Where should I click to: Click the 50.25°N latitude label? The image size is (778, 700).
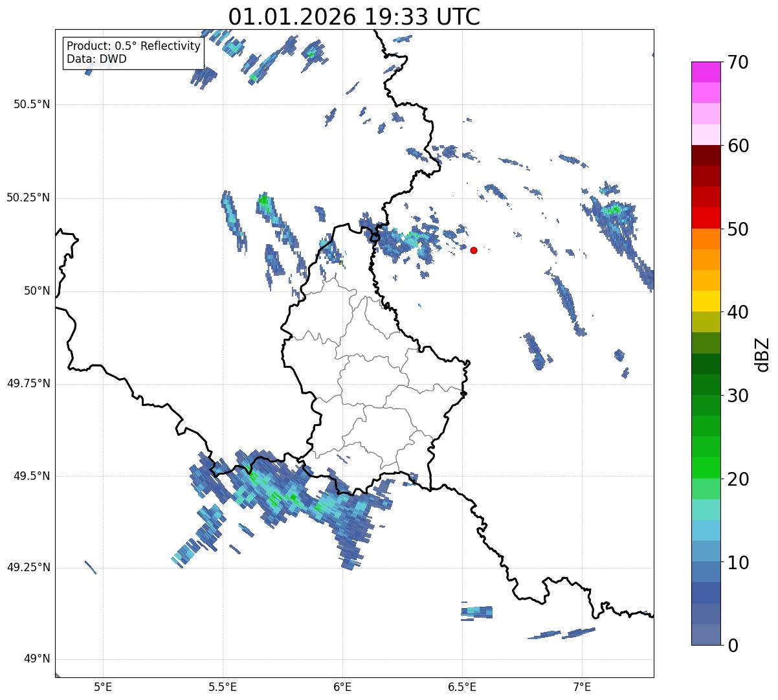coord(28,198)
